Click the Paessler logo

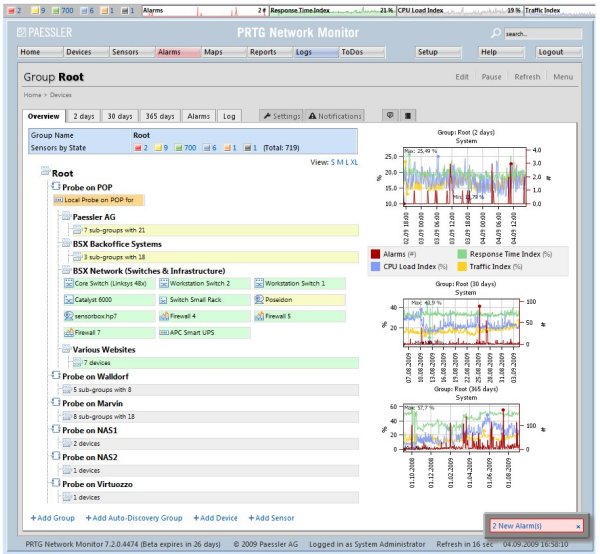44,33
